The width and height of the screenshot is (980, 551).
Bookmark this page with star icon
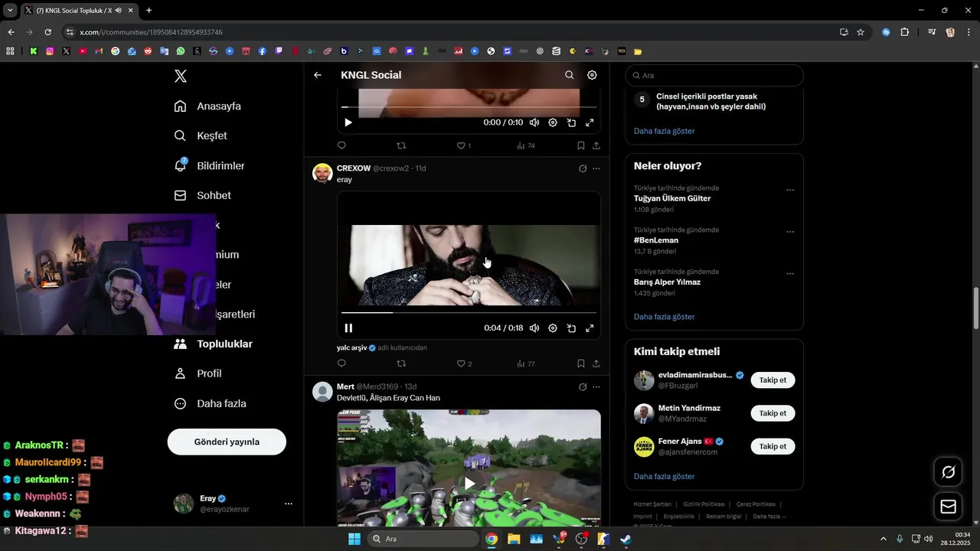point(861,32)
